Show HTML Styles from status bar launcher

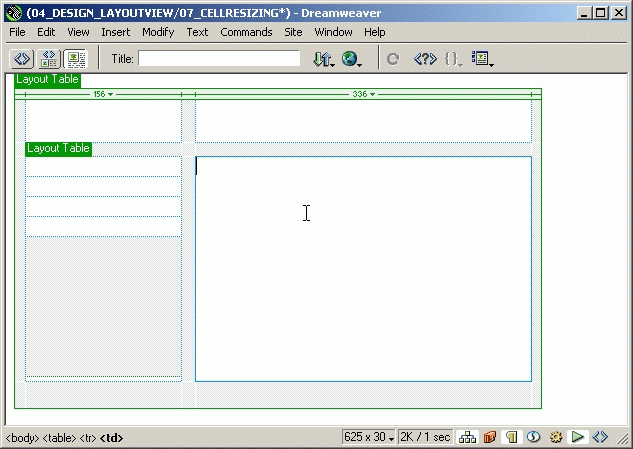[x=511, y=437]
